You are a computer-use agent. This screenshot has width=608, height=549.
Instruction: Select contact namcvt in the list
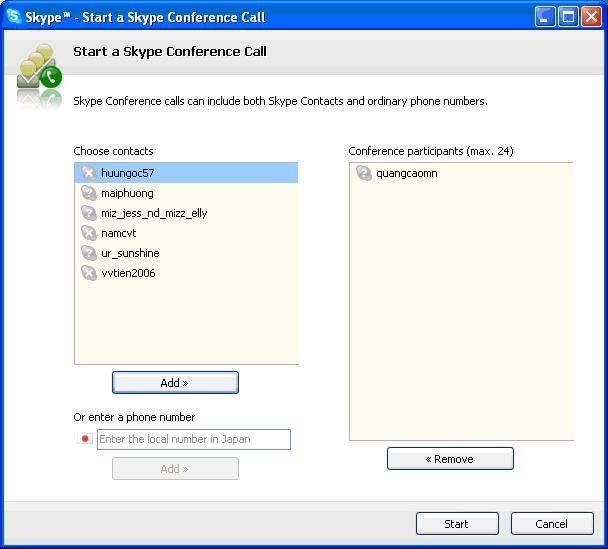click(x=121, y=233)
